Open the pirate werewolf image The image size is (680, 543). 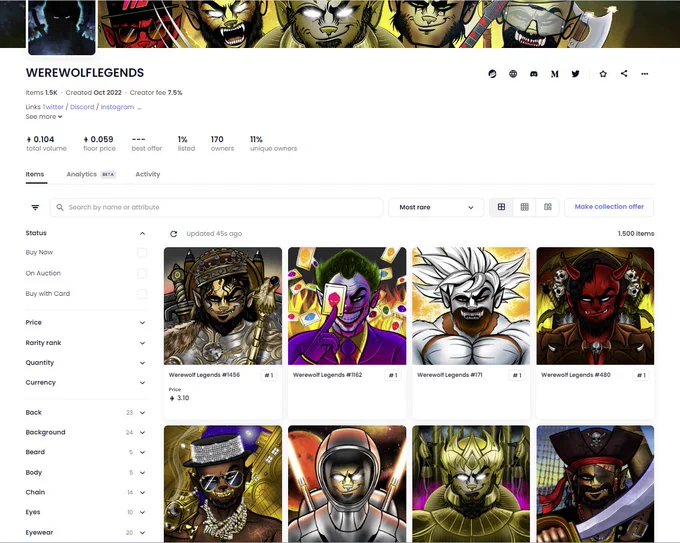pos(595,484)
